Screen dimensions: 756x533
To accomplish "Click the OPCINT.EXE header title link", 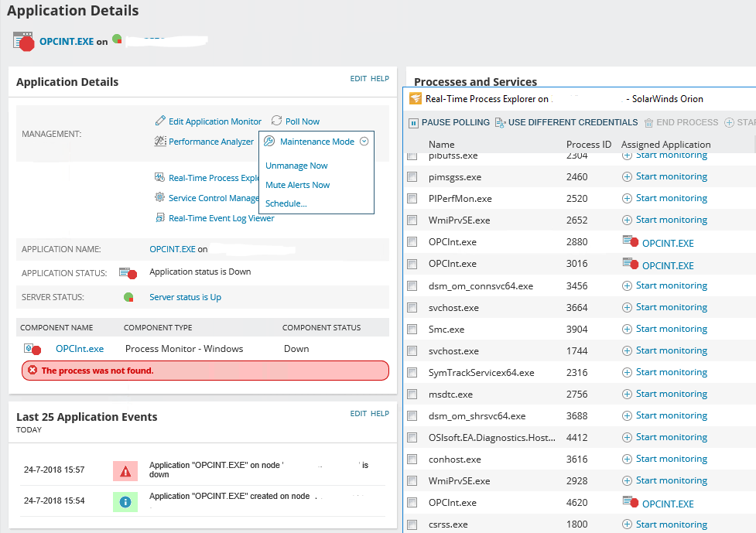I will (67, 42).
